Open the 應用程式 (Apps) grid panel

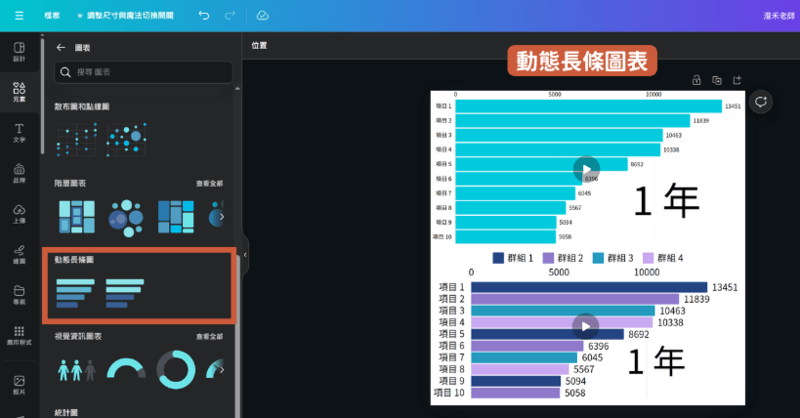pyautogui.click(x=19, y=335)
